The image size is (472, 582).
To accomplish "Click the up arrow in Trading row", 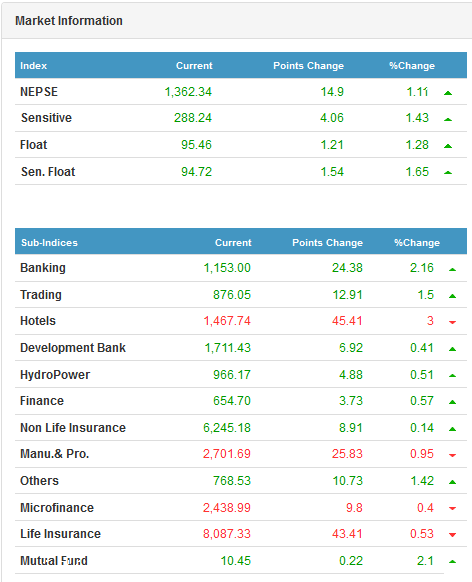I will click(452, 296).
